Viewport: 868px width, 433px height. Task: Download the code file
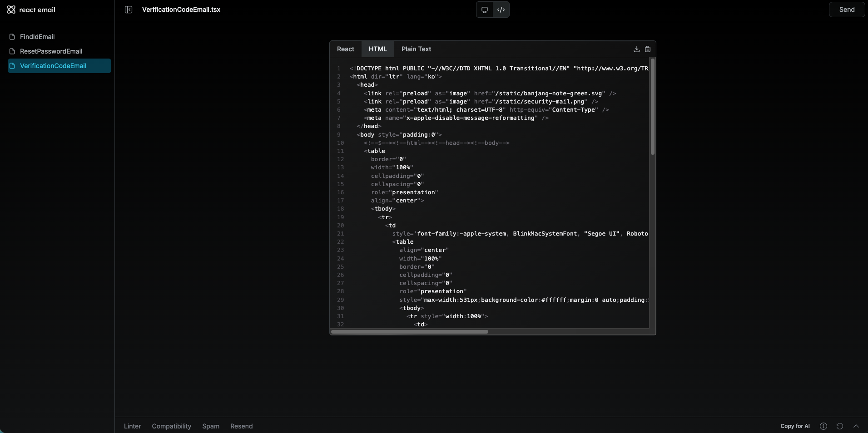(637, 49)
